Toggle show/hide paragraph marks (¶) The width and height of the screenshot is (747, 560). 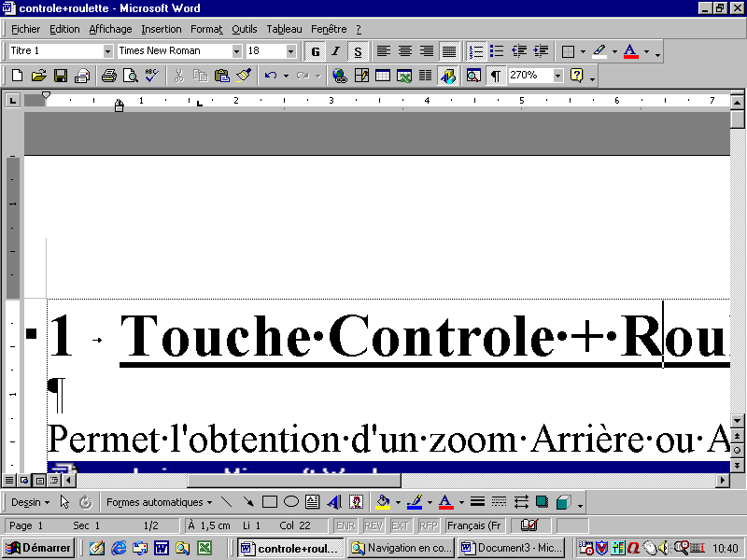[x=495, y=76]
